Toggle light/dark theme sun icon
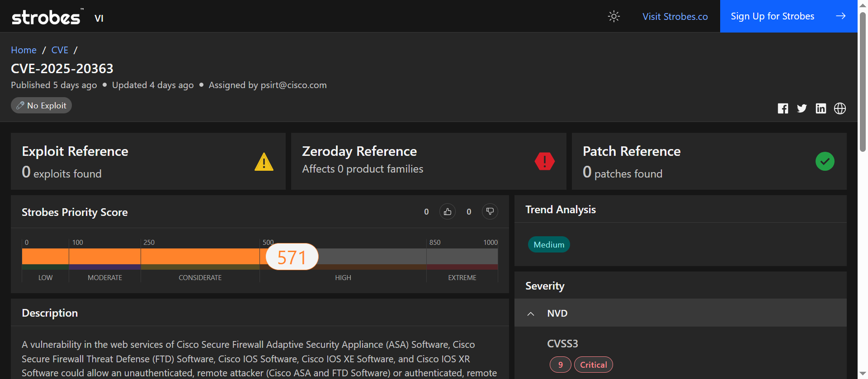Screen dimensions: 868x379 (613, 17)
